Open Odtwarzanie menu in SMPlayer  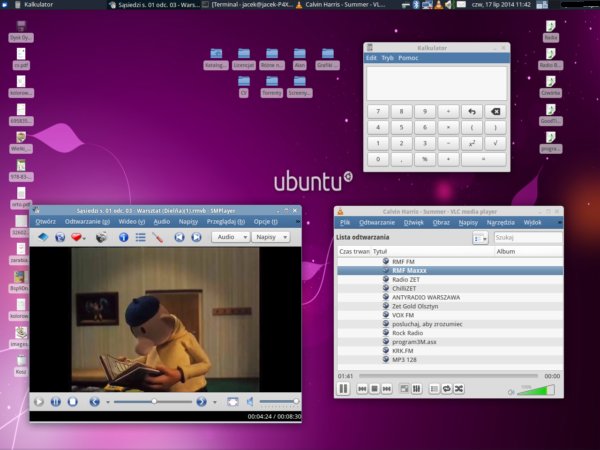click(x=87, y=222)
